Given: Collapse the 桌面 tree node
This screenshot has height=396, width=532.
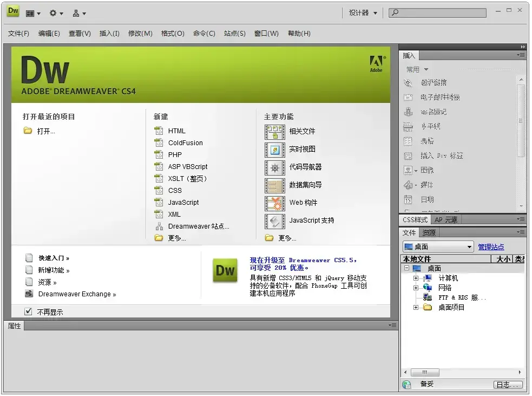Looking at the screenshot, I should [x=406, y=268].
